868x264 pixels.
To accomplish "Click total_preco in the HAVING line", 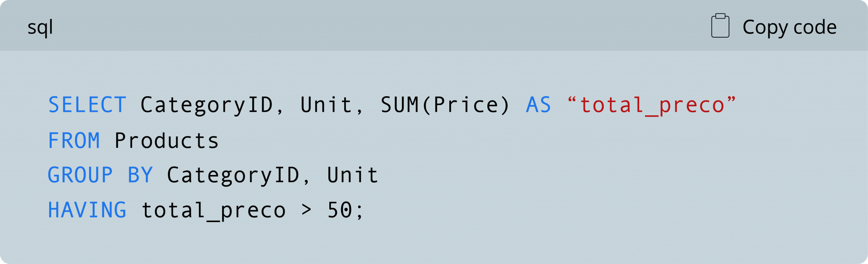I will [214, 209].
